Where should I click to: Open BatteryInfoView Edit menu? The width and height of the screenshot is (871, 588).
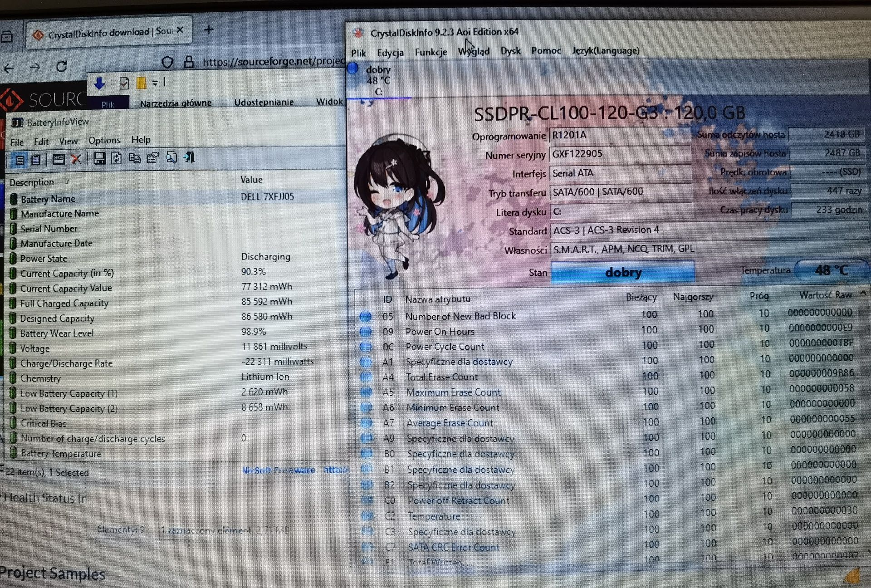tap(41, 142)
